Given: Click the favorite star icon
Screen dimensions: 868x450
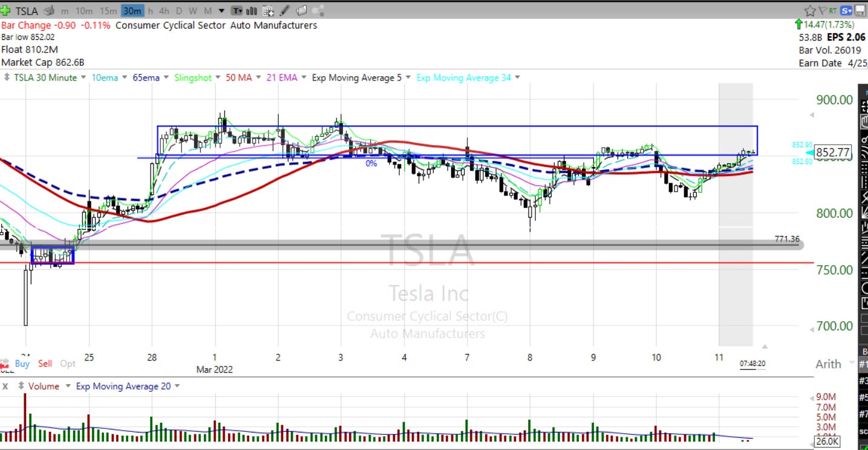Looking at the screenshot, I should (811, 10).
